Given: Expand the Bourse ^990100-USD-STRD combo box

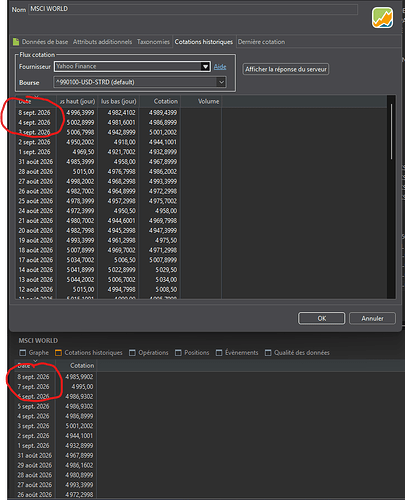Looking at the screenshot, I should [x=221, y=82].
